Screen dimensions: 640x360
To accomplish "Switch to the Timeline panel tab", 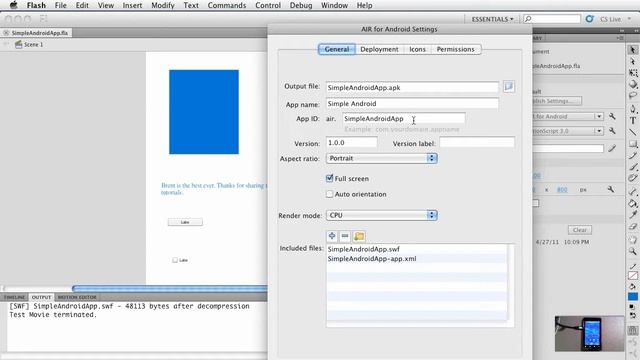I will click(x=14, y=297).
